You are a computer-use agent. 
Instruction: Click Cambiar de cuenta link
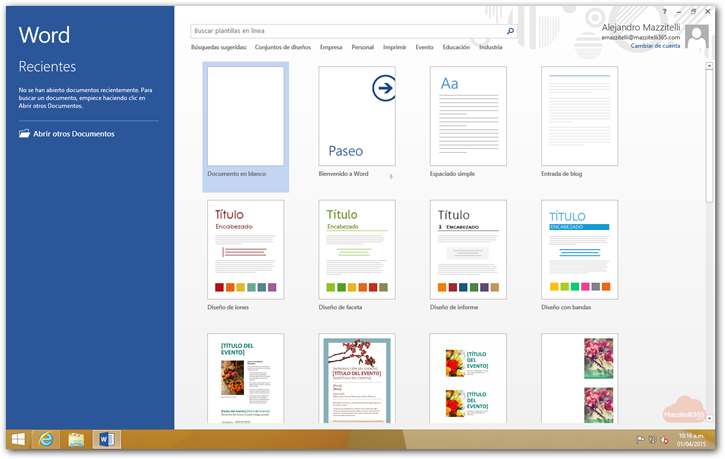click(x=655, y=46)
